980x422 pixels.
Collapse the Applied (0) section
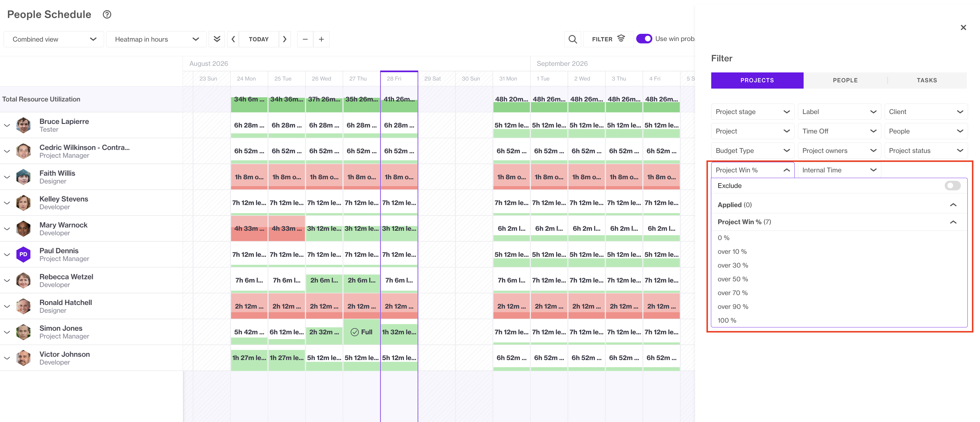point(952,205)
